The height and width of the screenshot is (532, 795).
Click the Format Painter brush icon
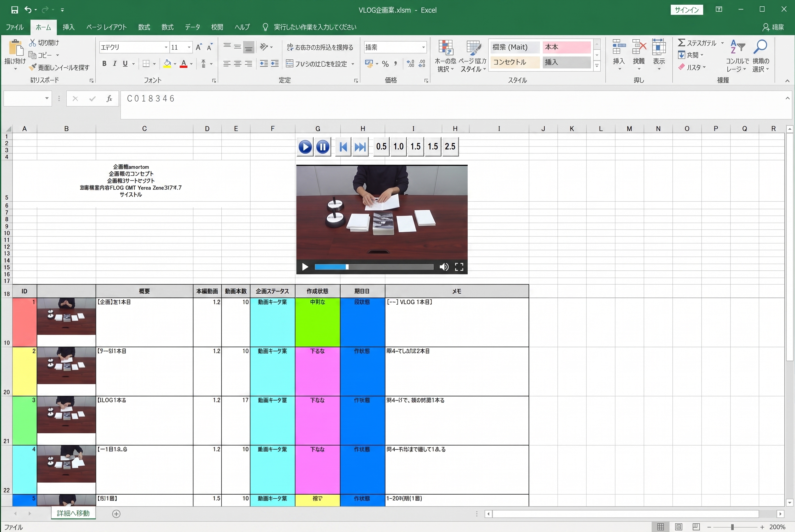(33, 67)
